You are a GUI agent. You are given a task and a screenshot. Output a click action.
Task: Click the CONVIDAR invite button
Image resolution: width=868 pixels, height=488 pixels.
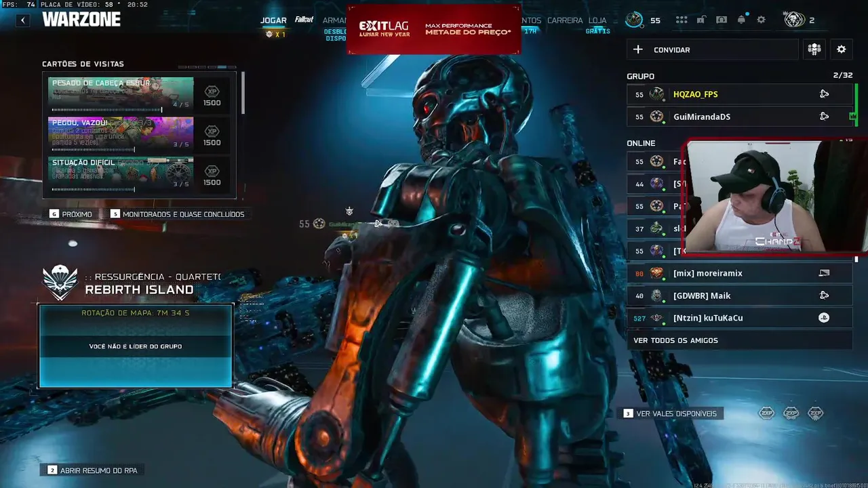[x=712, y=49]
